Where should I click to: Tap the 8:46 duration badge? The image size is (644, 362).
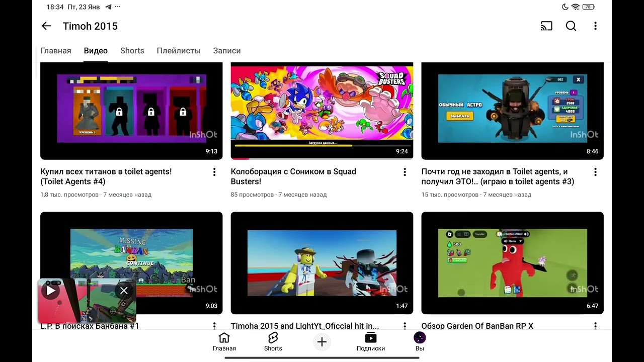coord(592,151)
